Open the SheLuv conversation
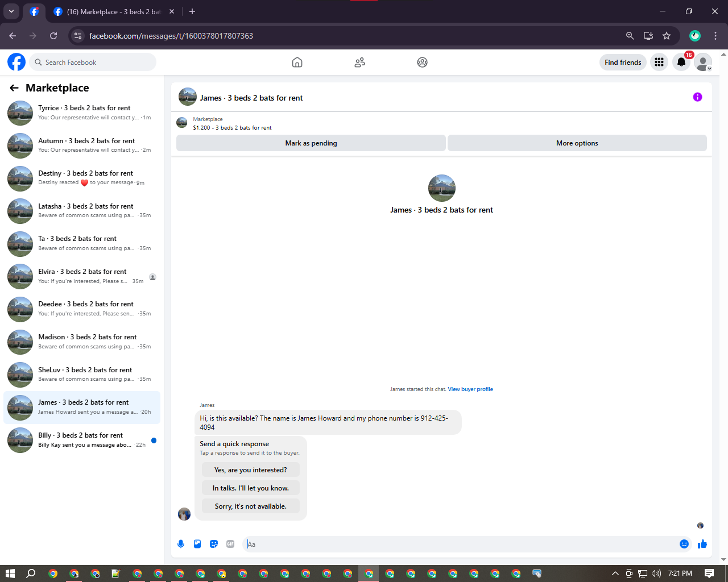This screenshot has width=728, height=582. (x=82, y=375)
